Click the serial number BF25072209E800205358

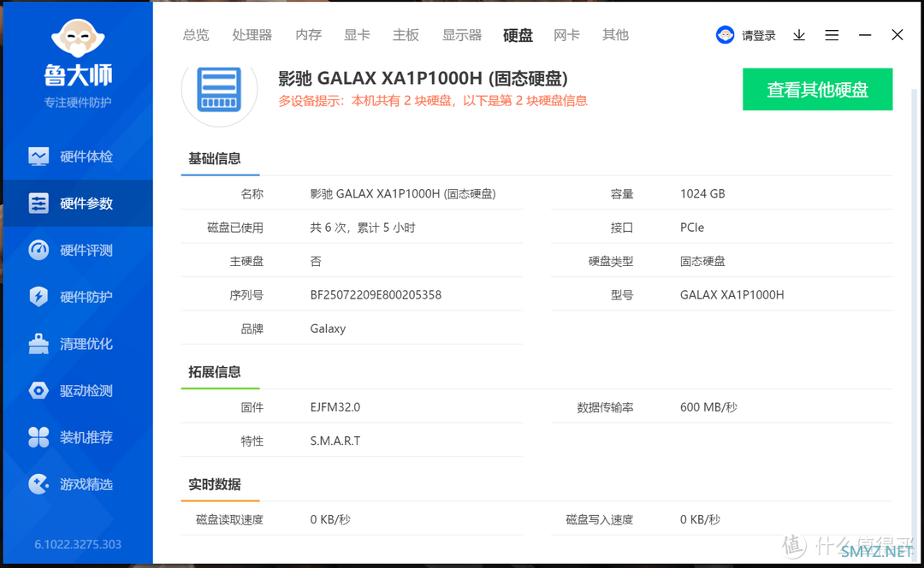376,294
